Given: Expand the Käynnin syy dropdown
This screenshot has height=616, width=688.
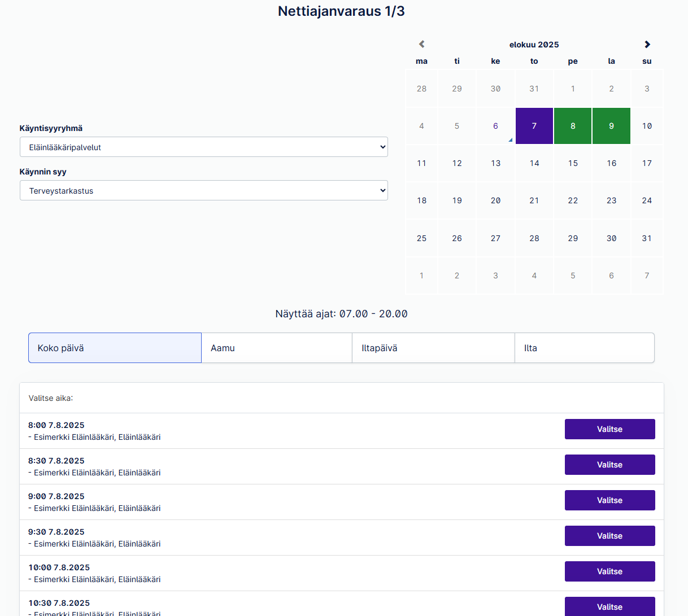Looking at the screenshot, I should [204, 190].
